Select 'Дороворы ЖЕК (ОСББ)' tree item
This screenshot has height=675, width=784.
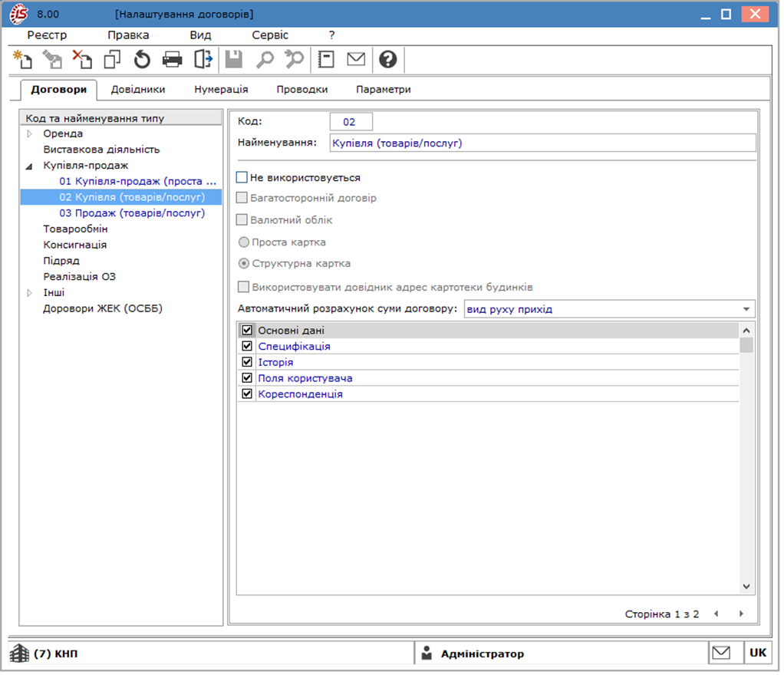(x=103, y=308)
